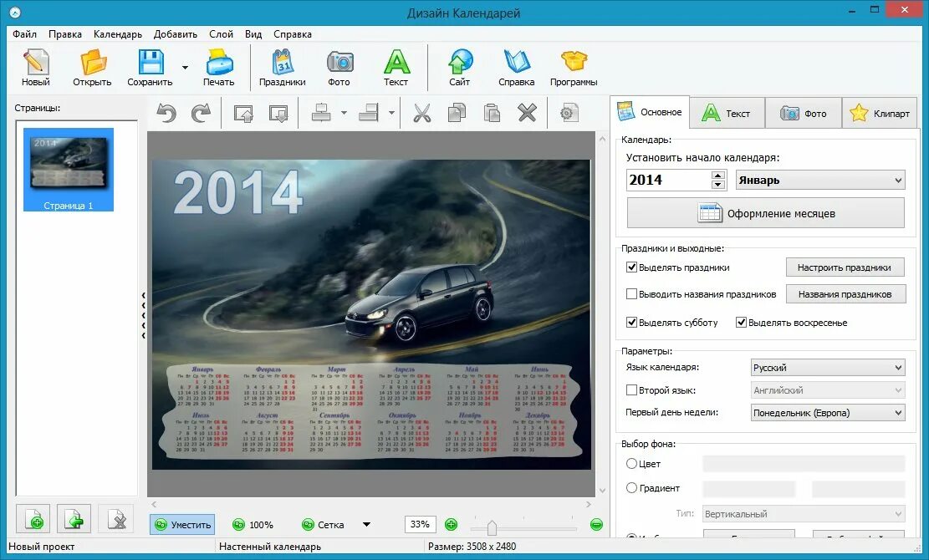Click the vertical align icon
This screenshot has height=560, width=929.
pyautogui.click(x=369, y=113)
